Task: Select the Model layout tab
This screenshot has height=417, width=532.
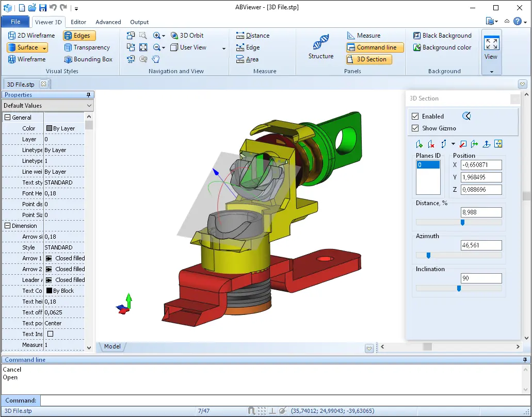Action: (x=112, y=346)
